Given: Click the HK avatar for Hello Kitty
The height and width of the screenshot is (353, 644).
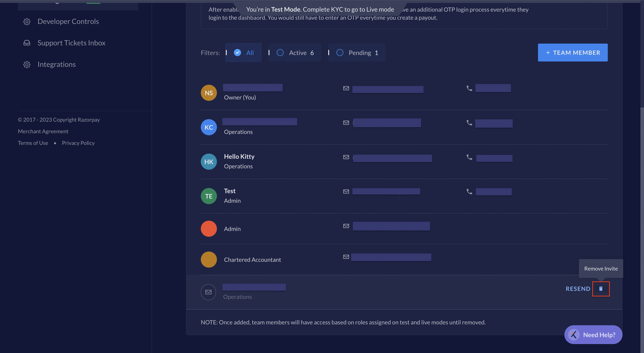Looking at the screenshot, I should [x=209, y=162].
